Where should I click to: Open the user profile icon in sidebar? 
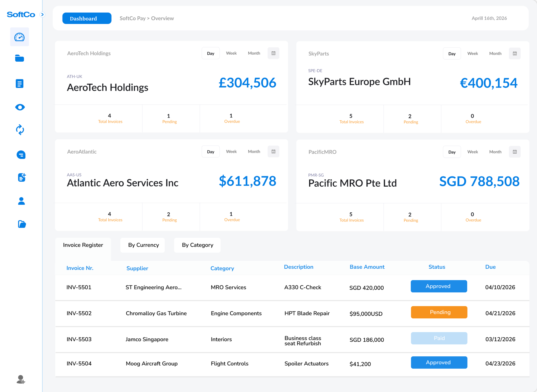[21, 201]
